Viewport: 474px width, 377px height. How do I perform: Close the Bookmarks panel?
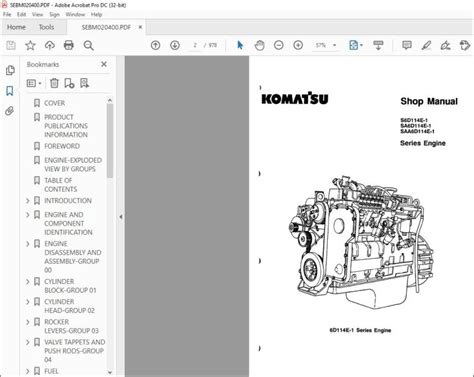[104, 64]
